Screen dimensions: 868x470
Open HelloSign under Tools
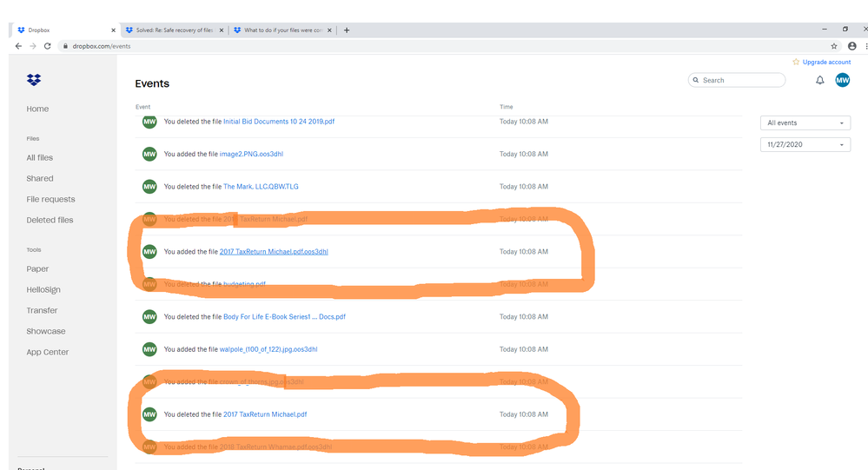tap(43, 289)
